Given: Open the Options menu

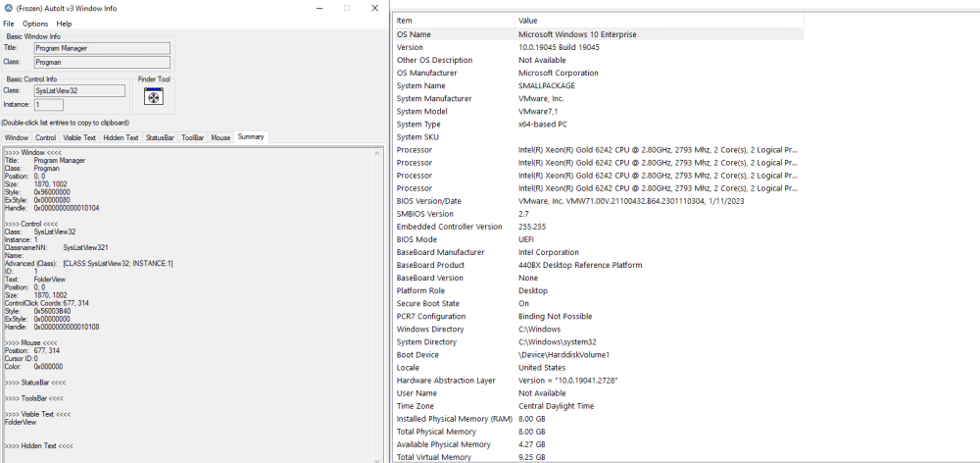Looking at the screenshot, I should point(35,24).
